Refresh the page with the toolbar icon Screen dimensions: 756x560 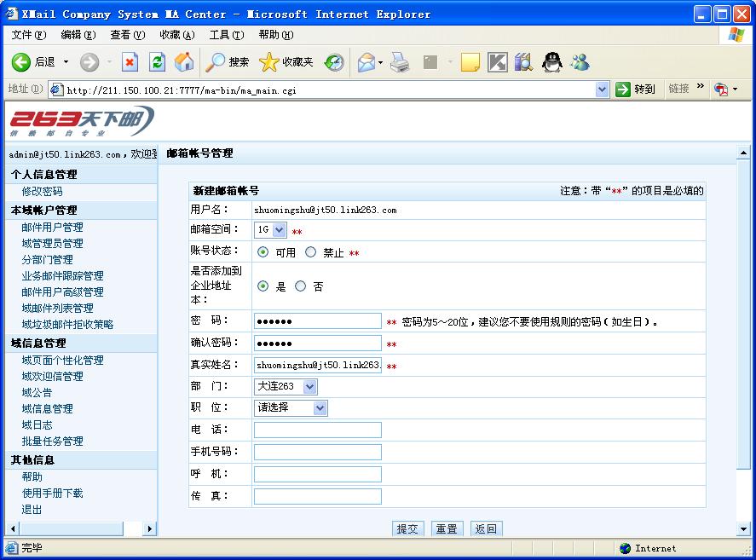(157, 62)
